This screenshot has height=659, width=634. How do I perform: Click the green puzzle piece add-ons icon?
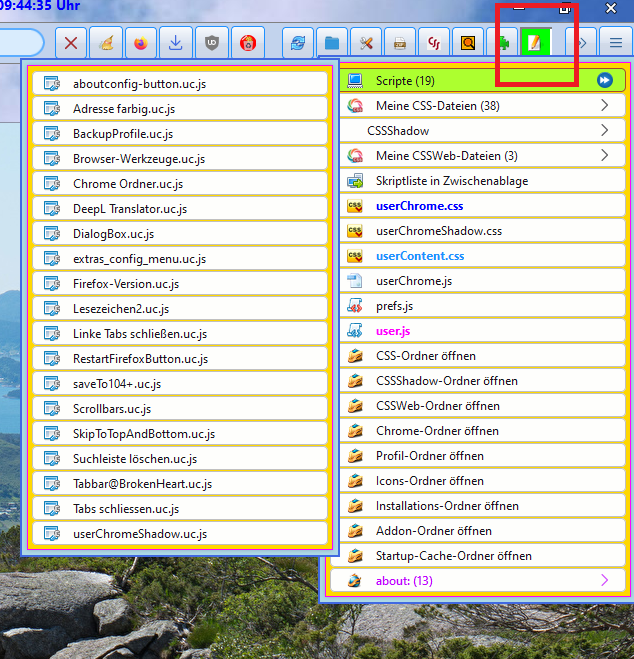coord(503,43)
